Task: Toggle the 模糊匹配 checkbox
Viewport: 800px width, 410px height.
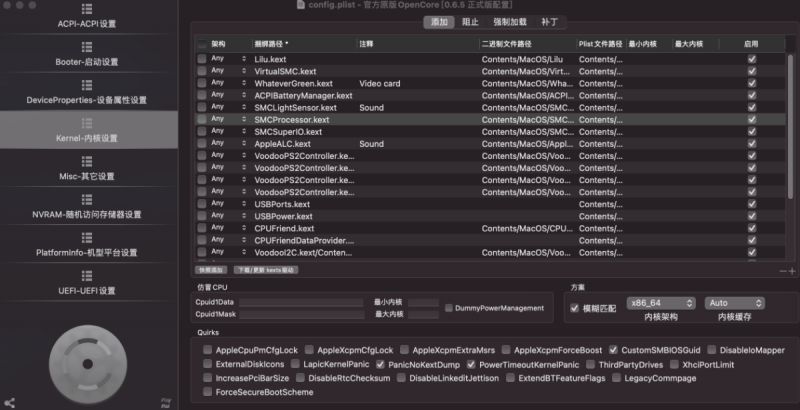Action: click(x=574, y=308)
